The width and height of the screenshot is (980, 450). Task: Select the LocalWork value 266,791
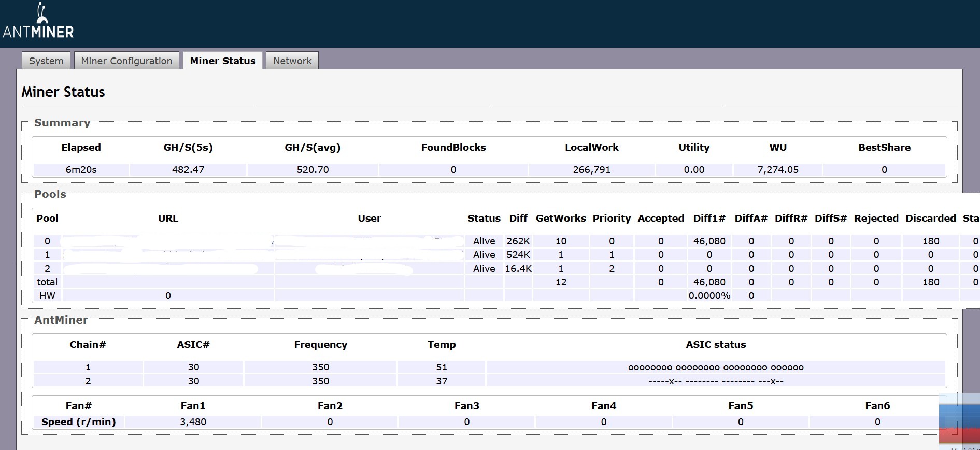point(592,170)
